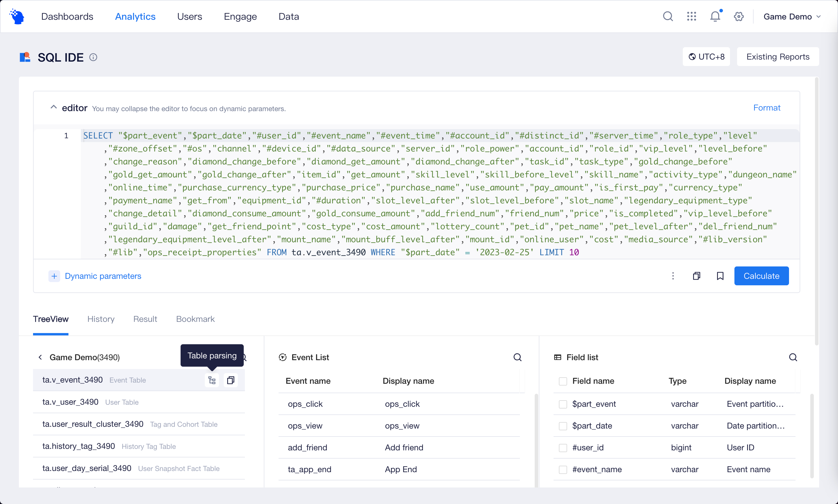Open search in the Event List panel
The height and width of the screenshot is (504, 838).
[517, 357]
